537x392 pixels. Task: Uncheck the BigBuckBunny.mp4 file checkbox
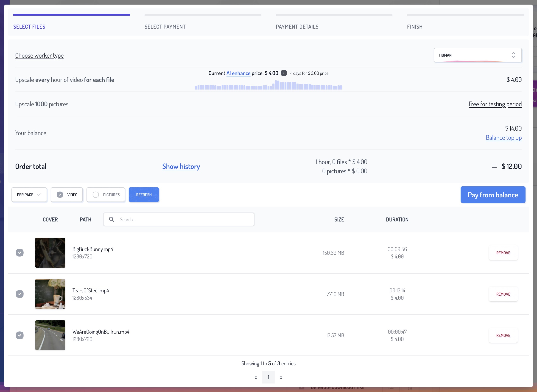click(x=20, y=253)
